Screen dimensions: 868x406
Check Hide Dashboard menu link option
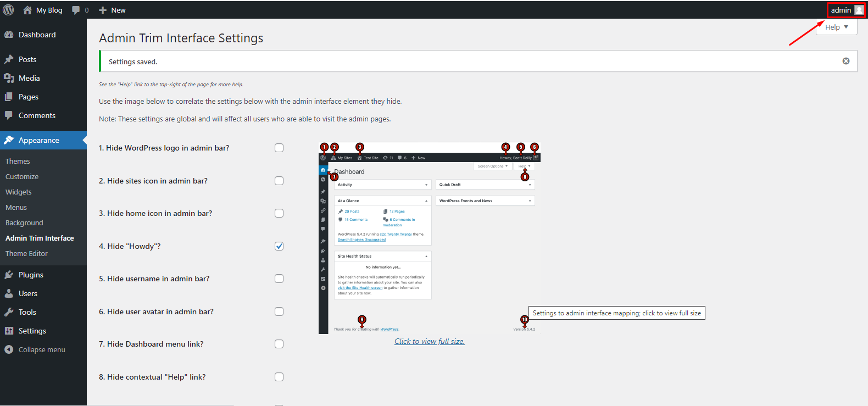[279, 344]
